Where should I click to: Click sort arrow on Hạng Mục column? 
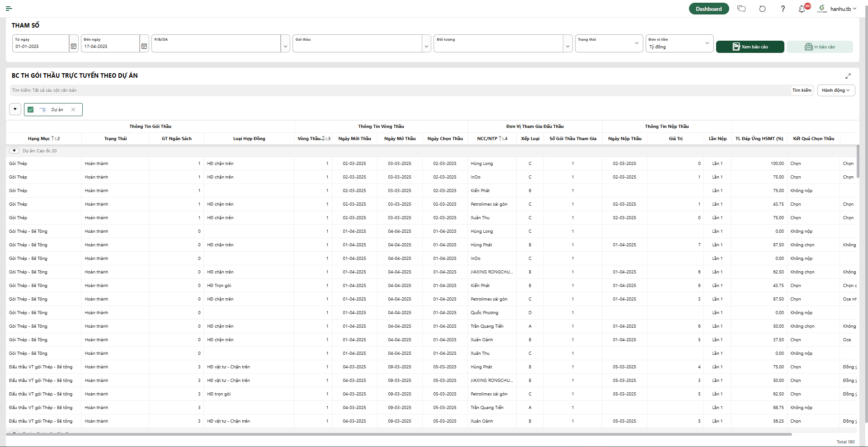point(53,139)
